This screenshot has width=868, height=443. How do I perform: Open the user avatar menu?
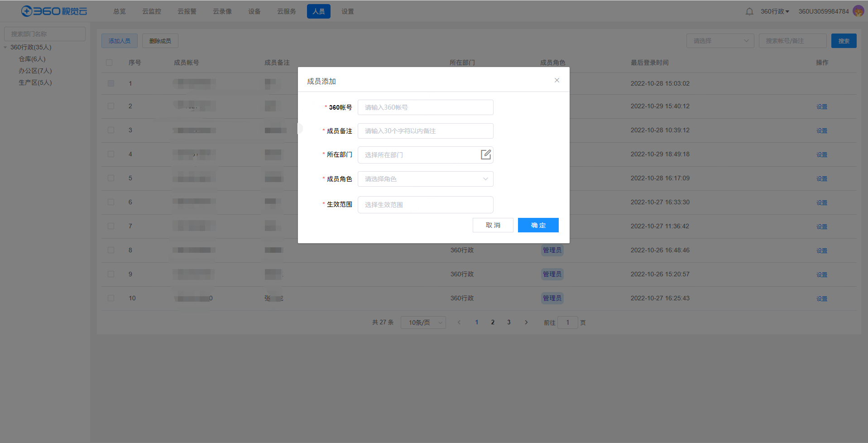tap(858, 11)
